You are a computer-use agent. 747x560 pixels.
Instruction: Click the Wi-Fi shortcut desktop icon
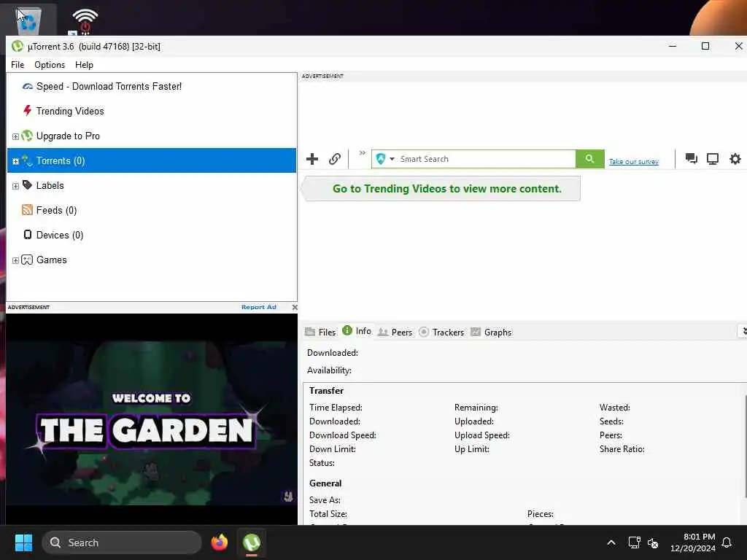coord(85,21)
